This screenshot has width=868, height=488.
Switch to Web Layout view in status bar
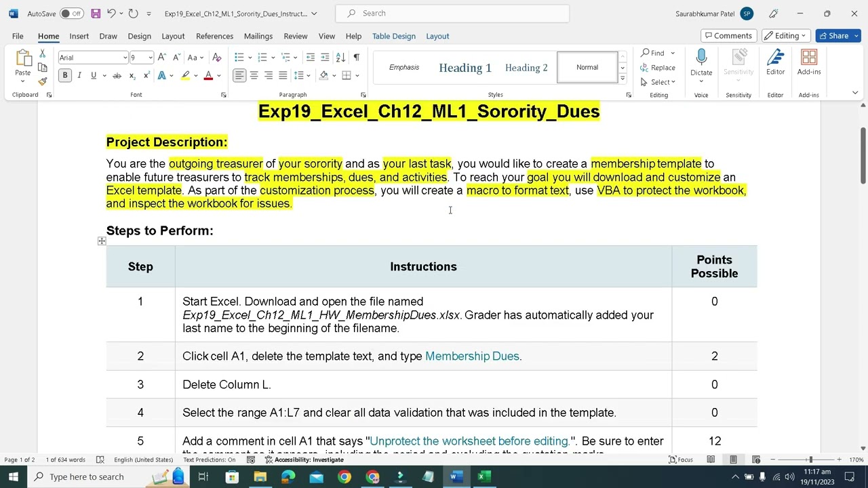click(756, 460)
